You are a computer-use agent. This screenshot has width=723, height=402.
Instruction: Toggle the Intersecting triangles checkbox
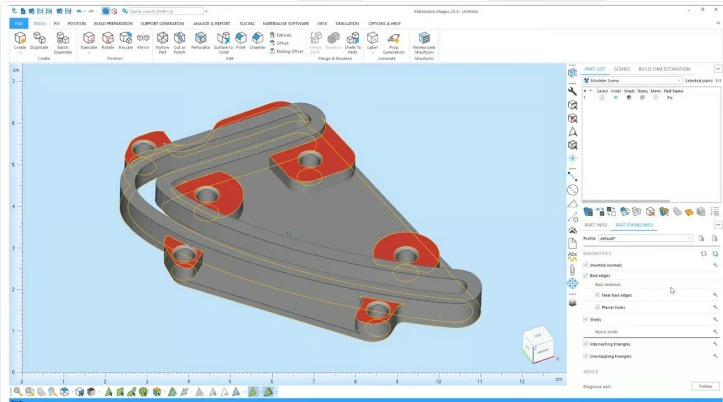586,344
